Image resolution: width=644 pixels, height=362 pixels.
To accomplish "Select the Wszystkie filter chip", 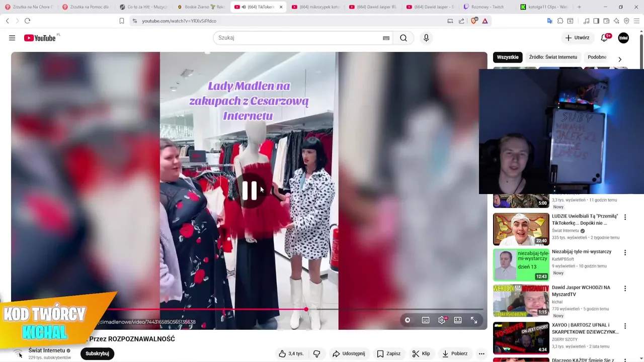I will click(508, 57).
